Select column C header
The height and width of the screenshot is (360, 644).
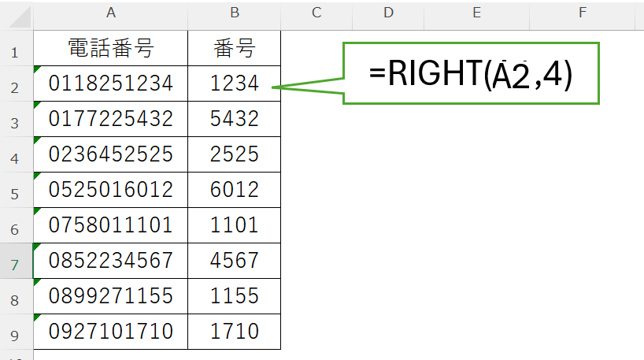tap(316, 12)
